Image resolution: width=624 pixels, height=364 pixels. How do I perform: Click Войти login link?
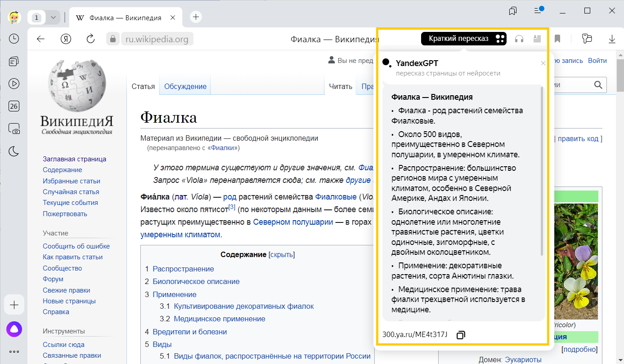(597, 60)
